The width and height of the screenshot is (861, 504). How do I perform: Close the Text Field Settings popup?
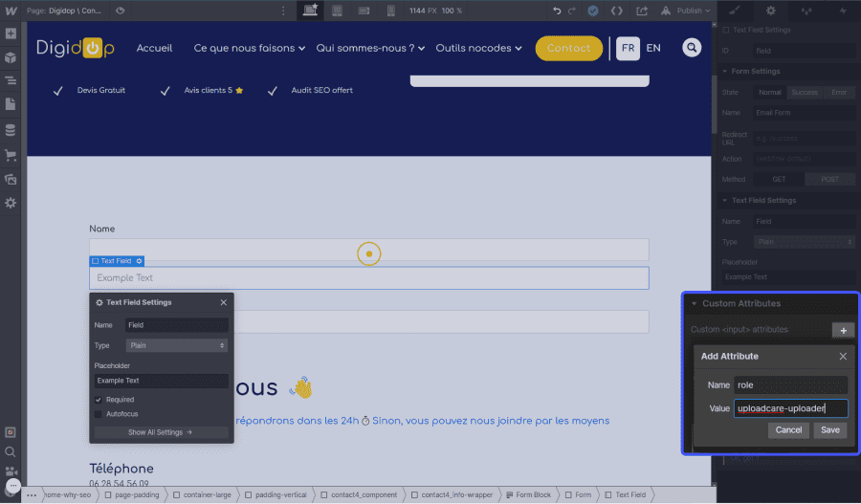tap(224, 302)
